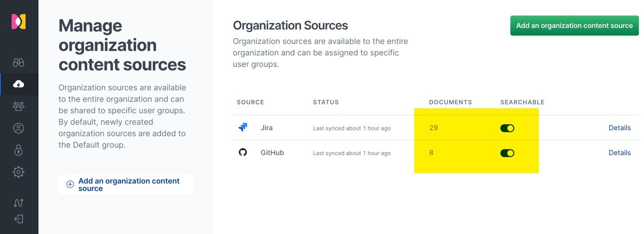Open Details for the GitHub source

619,153
